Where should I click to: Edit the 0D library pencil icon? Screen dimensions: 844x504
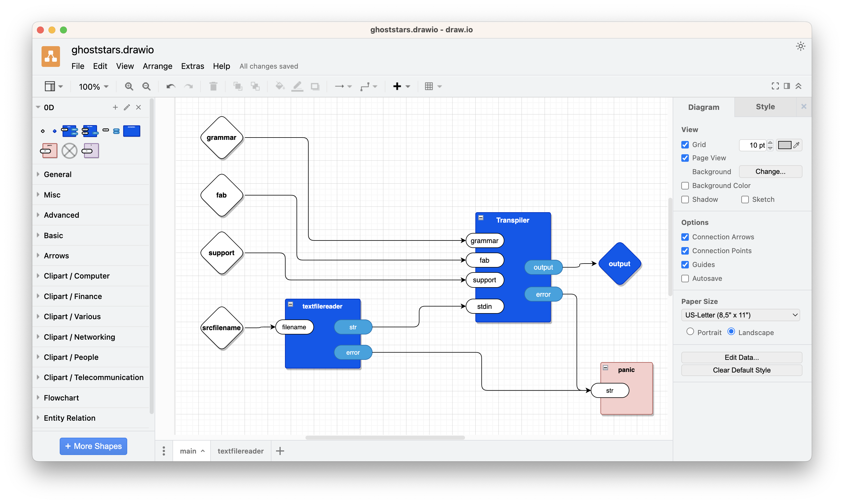point(127,107)
